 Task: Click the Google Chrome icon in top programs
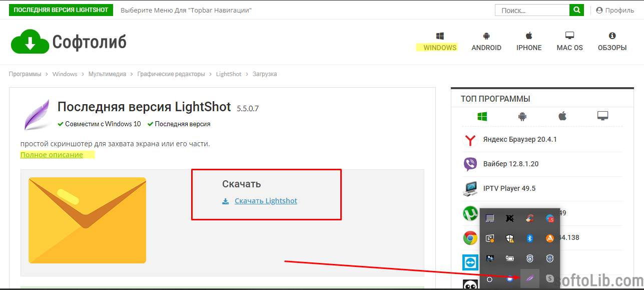470,238
